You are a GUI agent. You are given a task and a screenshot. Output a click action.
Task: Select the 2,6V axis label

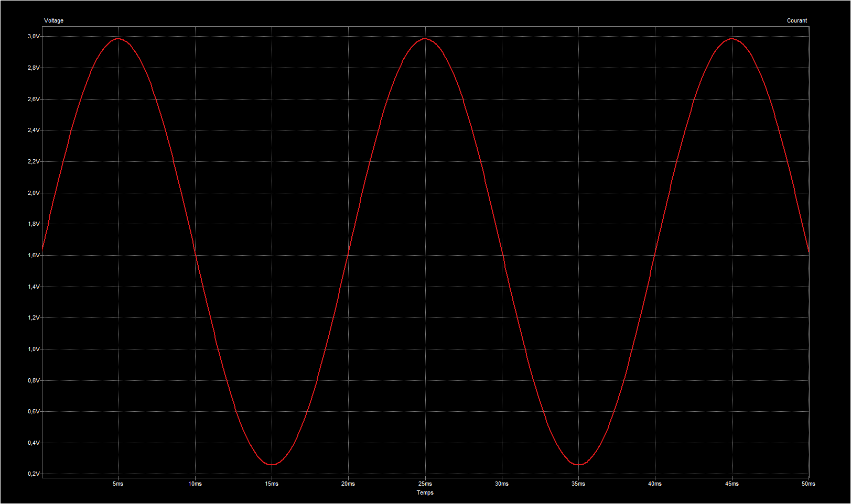click(34, 99)
